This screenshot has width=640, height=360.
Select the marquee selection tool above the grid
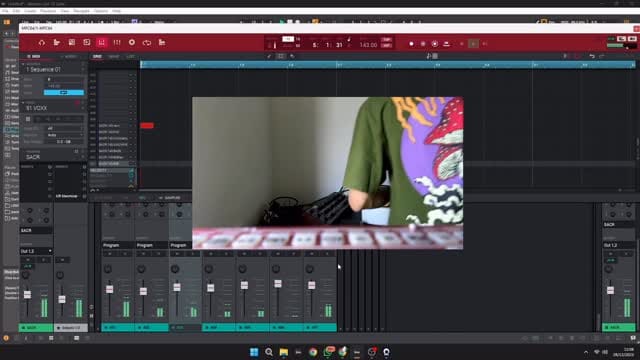pyautogui.click(x=281, y=56)
